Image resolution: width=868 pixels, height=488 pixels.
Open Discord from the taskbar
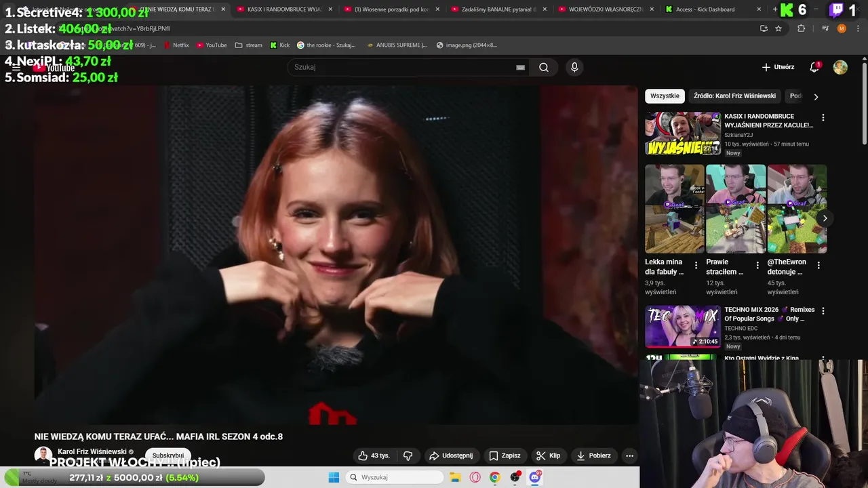535,477
